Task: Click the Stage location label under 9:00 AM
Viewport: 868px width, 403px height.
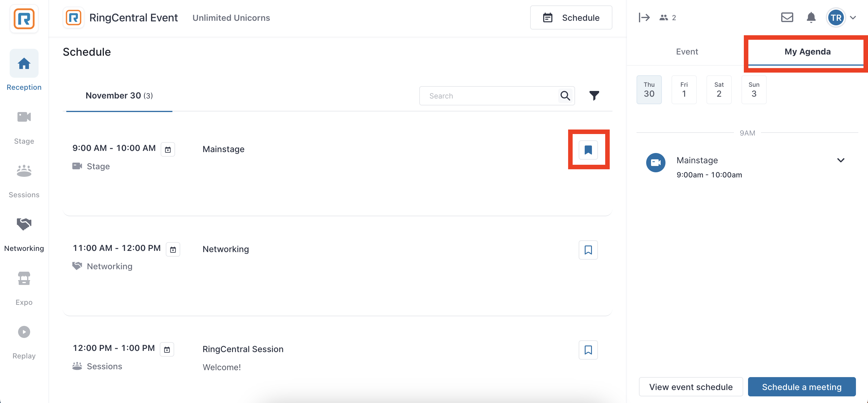Action: [x=98, y=166]
